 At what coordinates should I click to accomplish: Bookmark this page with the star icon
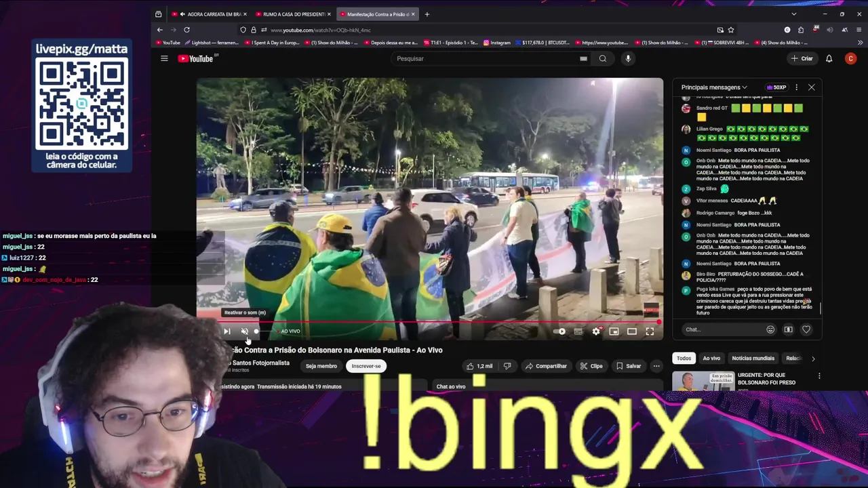pyautogui.click(x=731, y=30)
